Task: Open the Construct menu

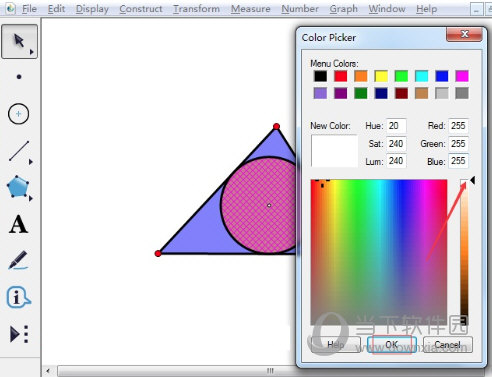Action: coord(141,9)
